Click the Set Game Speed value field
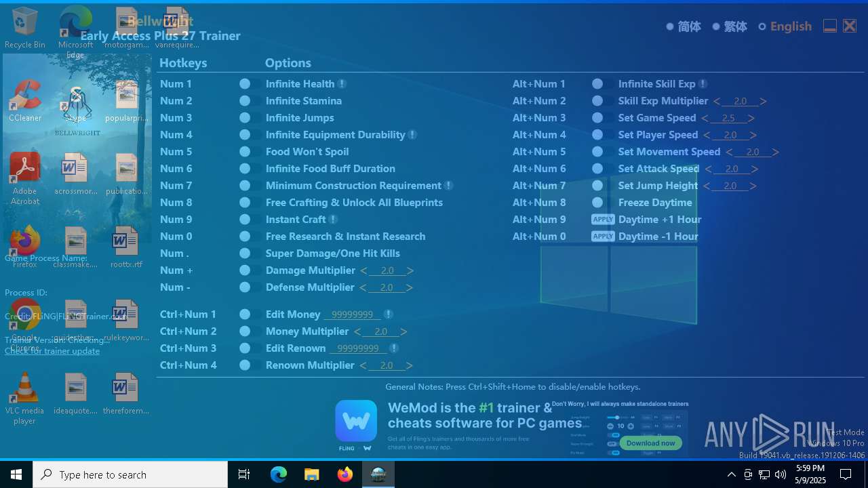 coord(729,118)
